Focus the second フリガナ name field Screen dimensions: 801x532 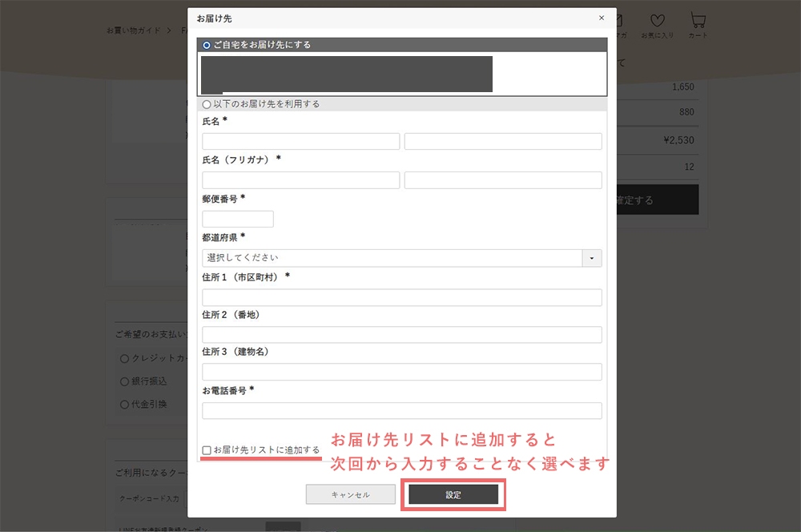[502, 180]
